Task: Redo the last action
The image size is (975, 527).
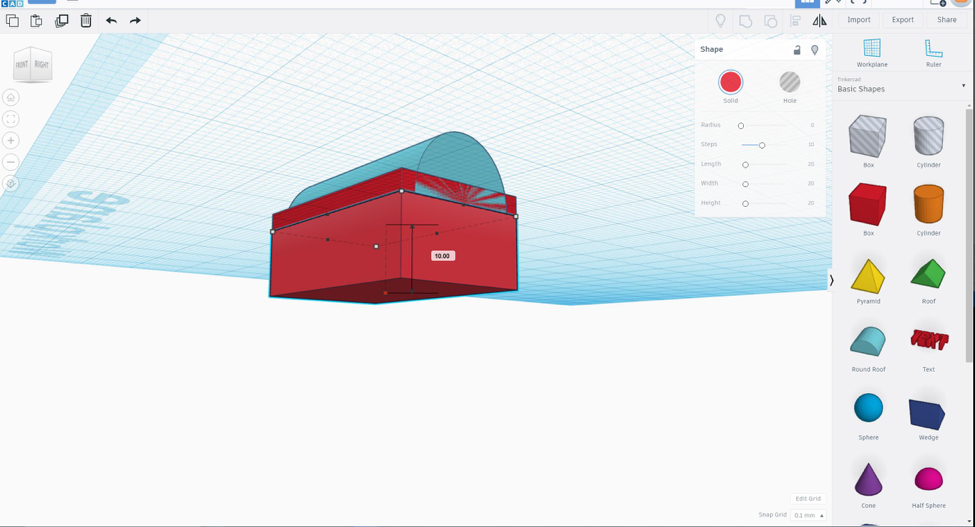Action: click(135, 21)
